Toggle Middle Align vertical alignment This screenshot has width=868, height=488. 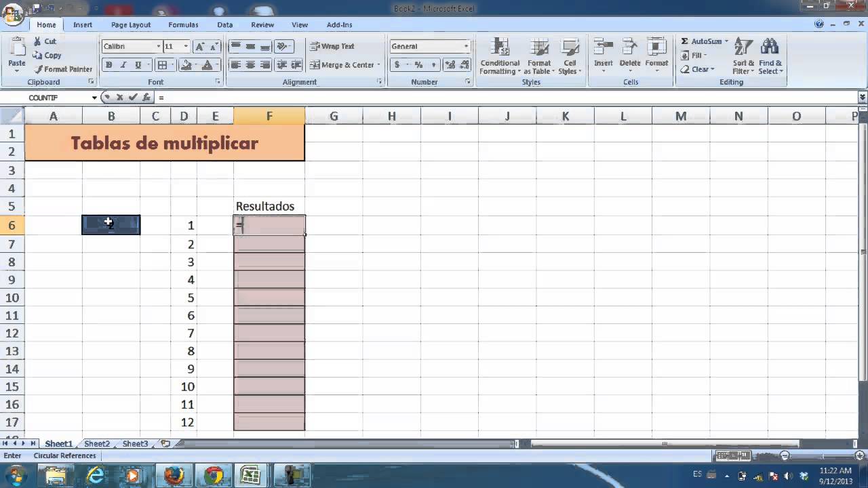(x=250, y=46)
